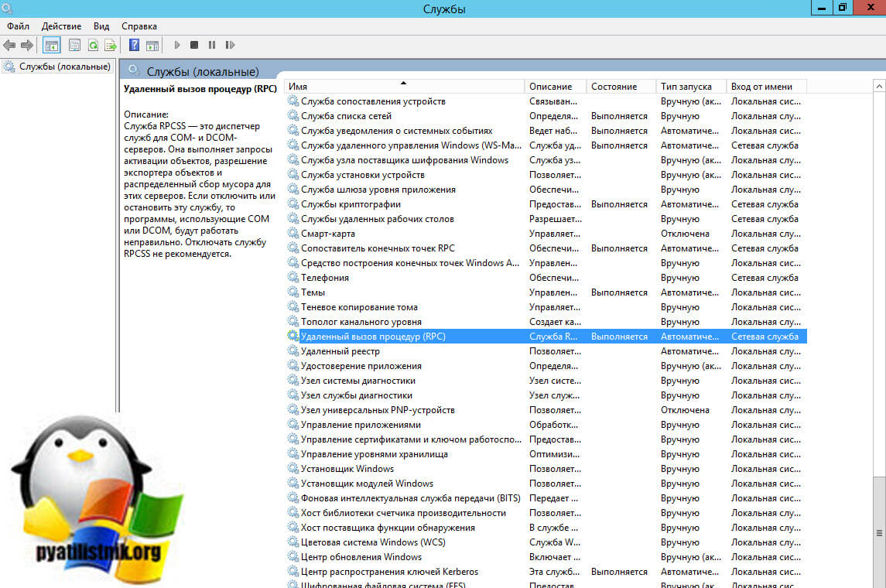Viewport: 886px width, 588px height.
Task: Navigate back using the back arrow icon
Action: pyautogui.click(x=8, y=45)
